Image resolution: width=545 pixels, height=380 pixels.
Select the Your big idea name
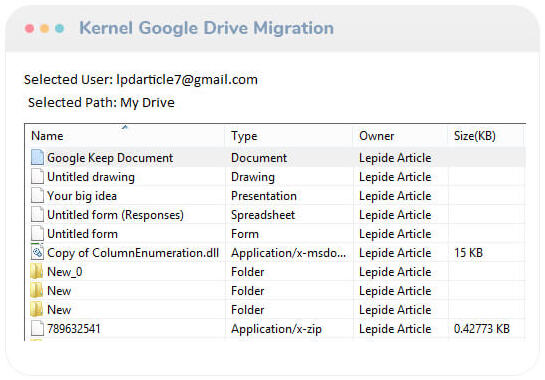click(82, 196)
